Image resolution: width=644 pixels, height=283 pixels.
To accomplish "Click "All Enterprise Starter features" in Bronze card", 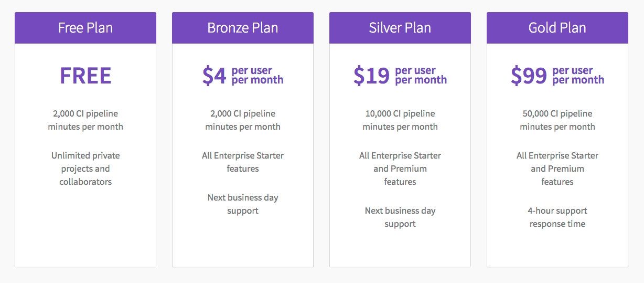I will [243, 162].
